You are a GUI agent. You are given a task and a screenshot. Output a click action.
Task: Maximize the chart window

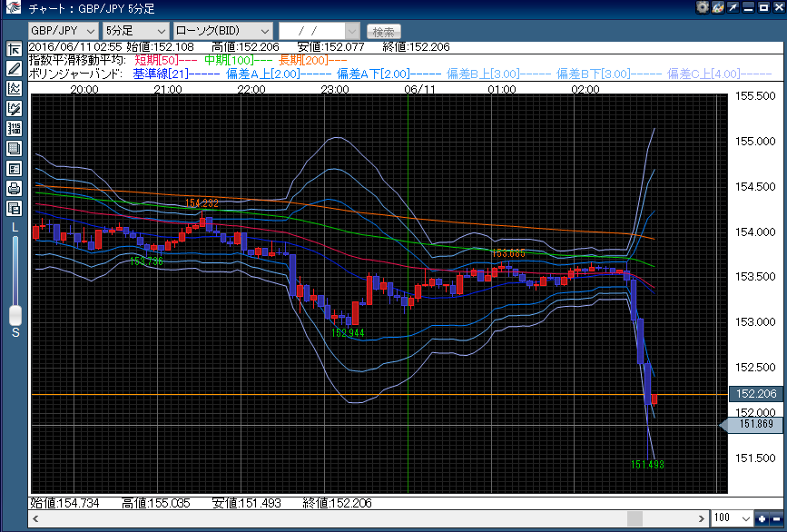764,7
